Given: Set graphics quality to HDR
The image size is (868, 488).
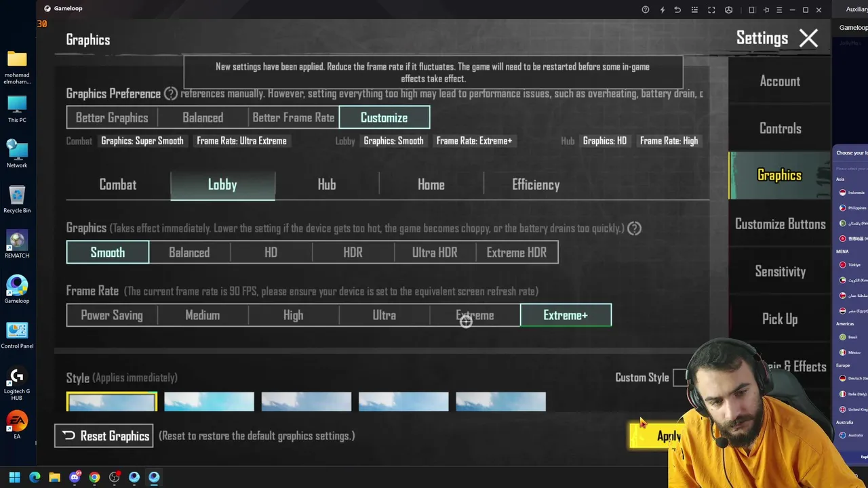Looking at the screenshot, I should (x=353, y=252).
